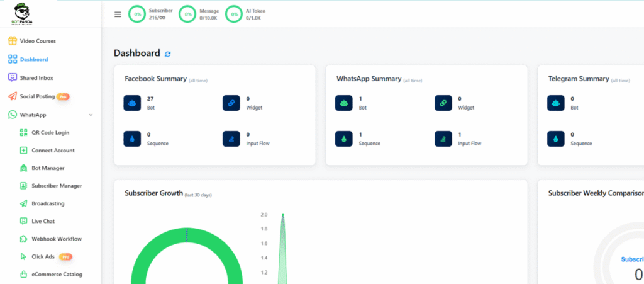Navigate to Subscriber Manager
Screen dimensions: 644x284
point(57,185)
